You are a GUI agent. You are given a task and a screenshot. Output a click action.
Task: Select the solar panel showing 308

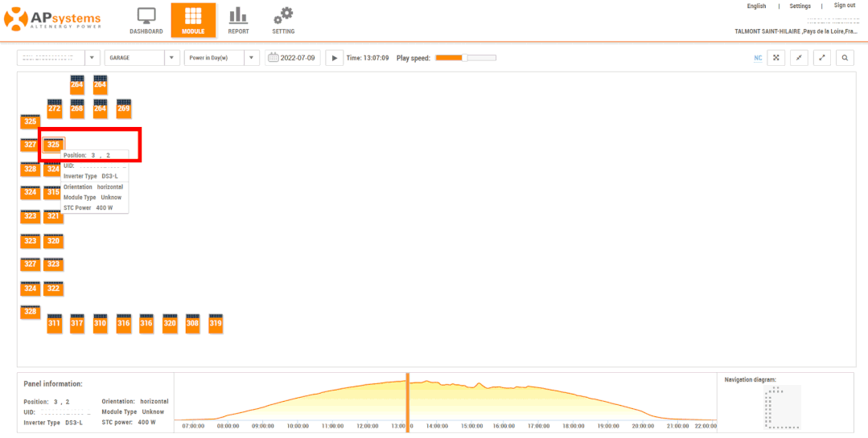192,323
